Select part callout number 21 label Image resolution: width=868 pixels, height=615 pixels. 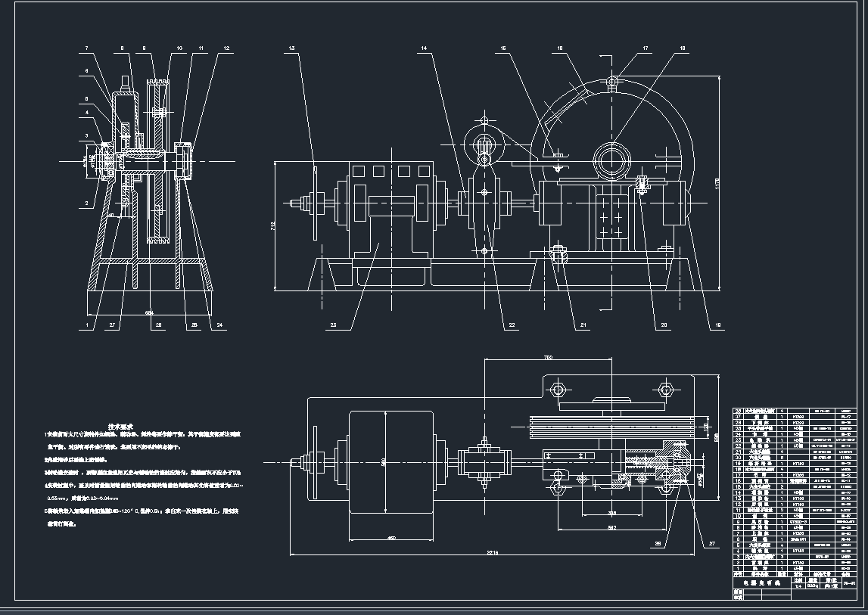(x=583, y=325)
